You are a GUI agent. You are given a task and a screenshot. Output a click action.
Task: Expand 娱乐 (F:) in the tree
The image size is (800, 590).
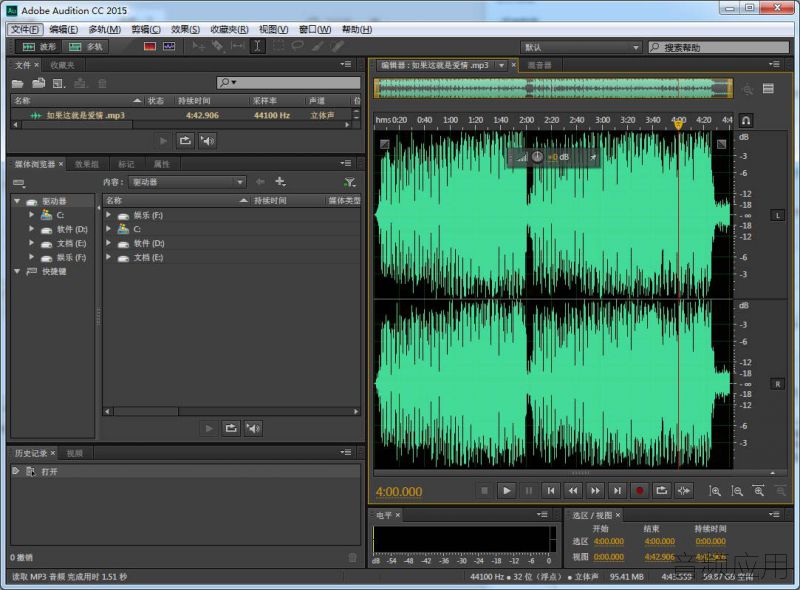click(32, 257)
